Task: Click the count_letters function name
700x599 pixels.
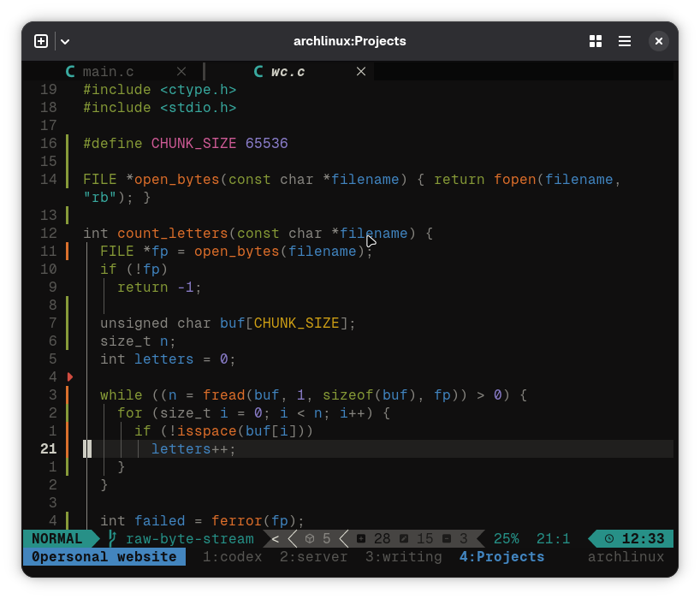Action: (x=173, y=234)
